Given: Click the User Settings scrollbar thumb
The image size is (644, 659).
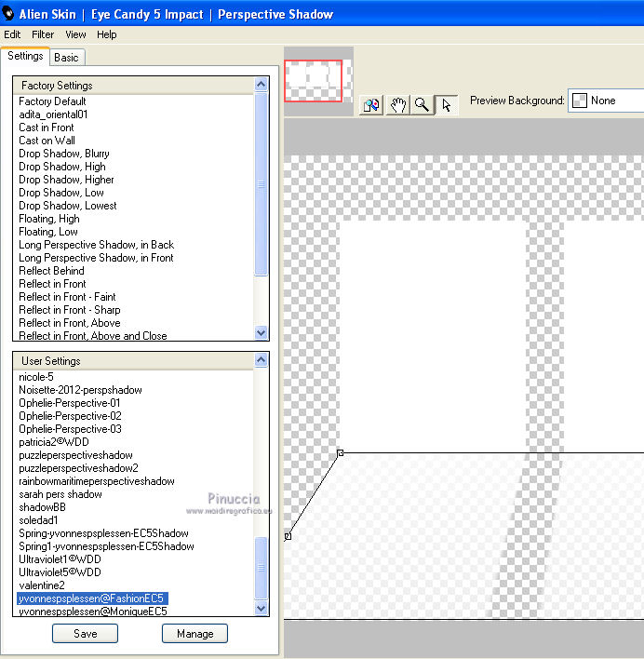Looking at the screenshot, I should coord(261,568).
